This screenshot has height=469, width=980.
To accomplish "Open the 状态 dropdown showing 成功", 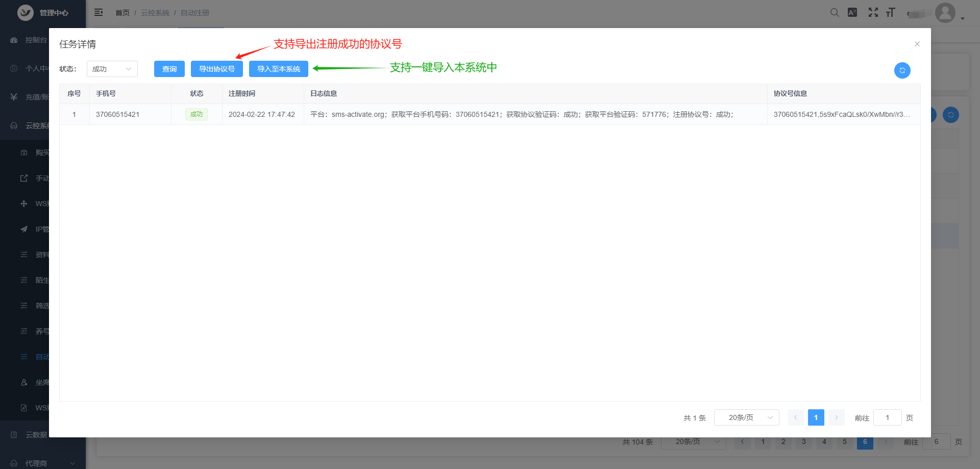I will pyautogui.click(x=112, y=69).
